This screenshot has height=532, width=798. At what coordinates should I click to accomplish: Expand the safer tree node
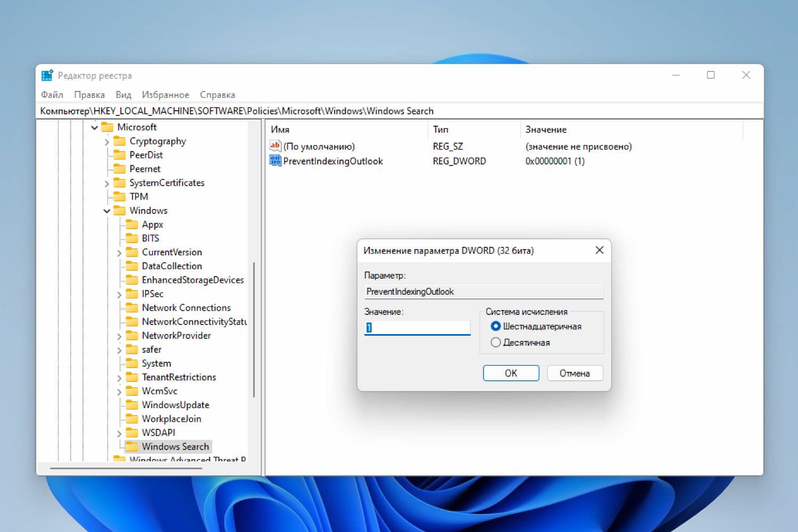click(119, 350)
